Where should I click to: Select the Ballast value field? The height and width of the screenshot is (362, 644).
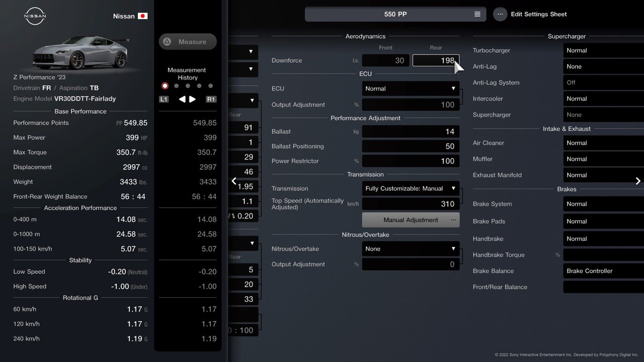(411, 131)
